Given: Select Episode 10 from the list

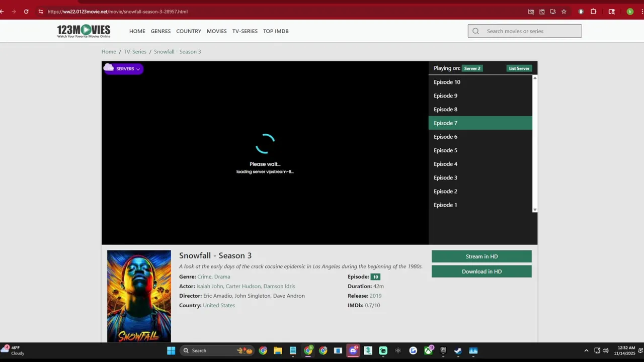Looking at the screenshot, I should (x=480, y=82).
